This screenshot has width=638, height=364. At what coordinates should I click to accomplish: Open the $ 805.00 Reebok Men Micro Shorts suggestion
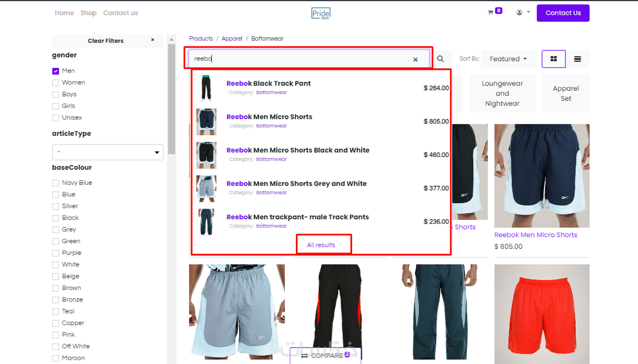click(269, 117)
